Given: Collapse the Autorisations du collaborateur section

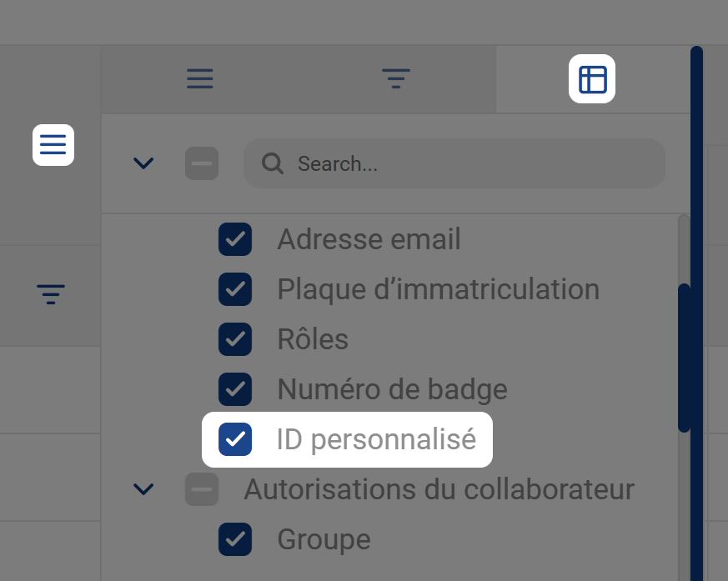Looking at the screenshot, I should point(143,489).
